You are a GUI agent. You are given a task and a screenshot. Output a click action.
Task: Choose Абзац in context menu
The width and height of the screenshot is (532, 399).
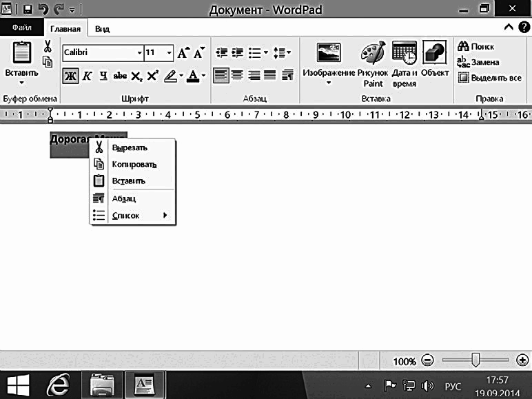133,198
